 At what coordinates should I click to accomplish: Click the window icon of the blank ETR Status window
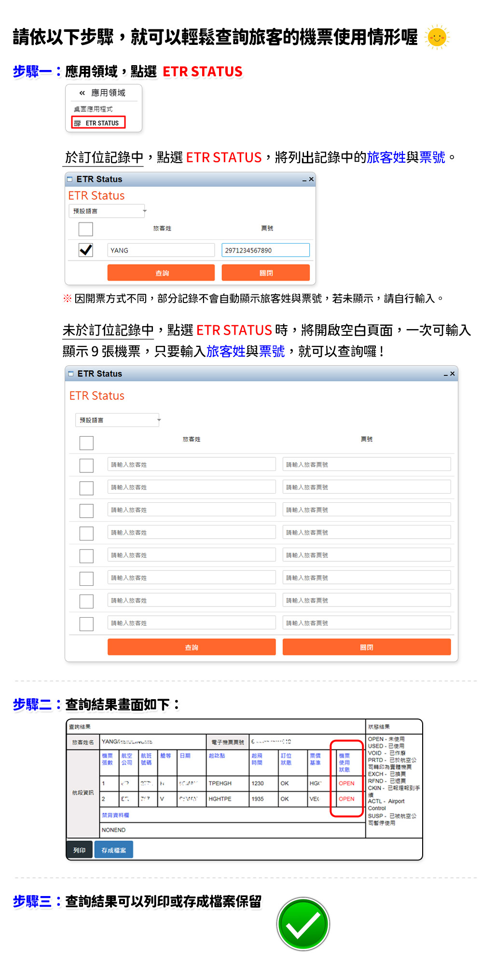pyautogui.click(x=71, y=373)
